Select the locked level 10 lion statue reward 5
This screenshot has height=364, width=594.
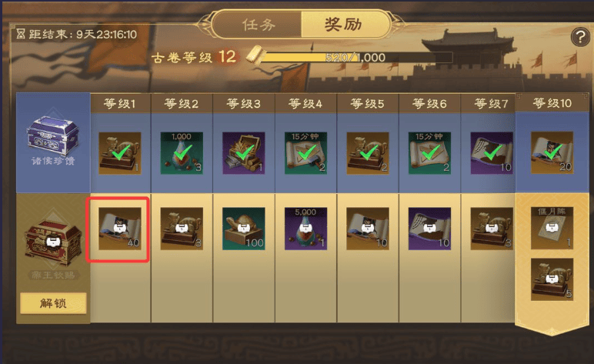pyautogui.click(x=552, y=279)
